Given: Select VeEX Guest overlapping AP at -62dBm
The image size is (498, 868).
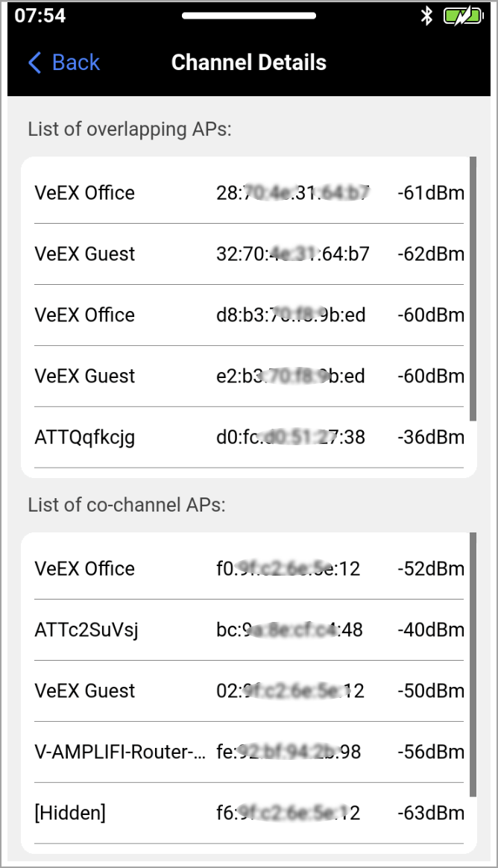Looking at the screenshot, I should (249, 254).
